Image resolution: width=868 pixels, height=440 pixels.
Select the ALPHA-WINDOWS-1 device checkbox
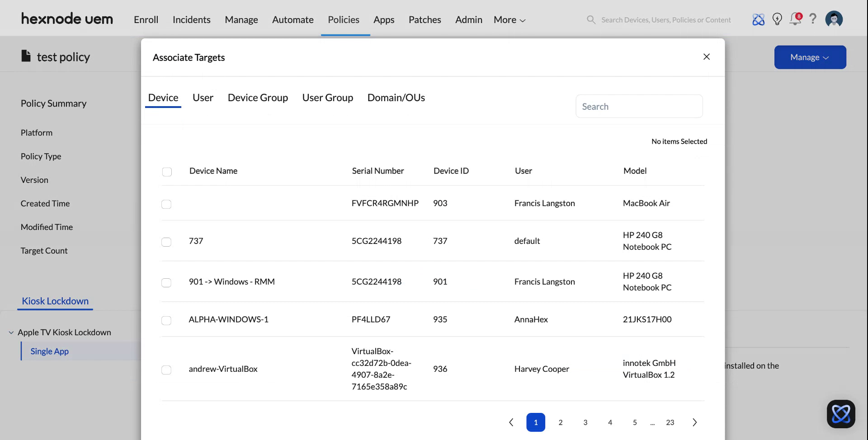166,320
